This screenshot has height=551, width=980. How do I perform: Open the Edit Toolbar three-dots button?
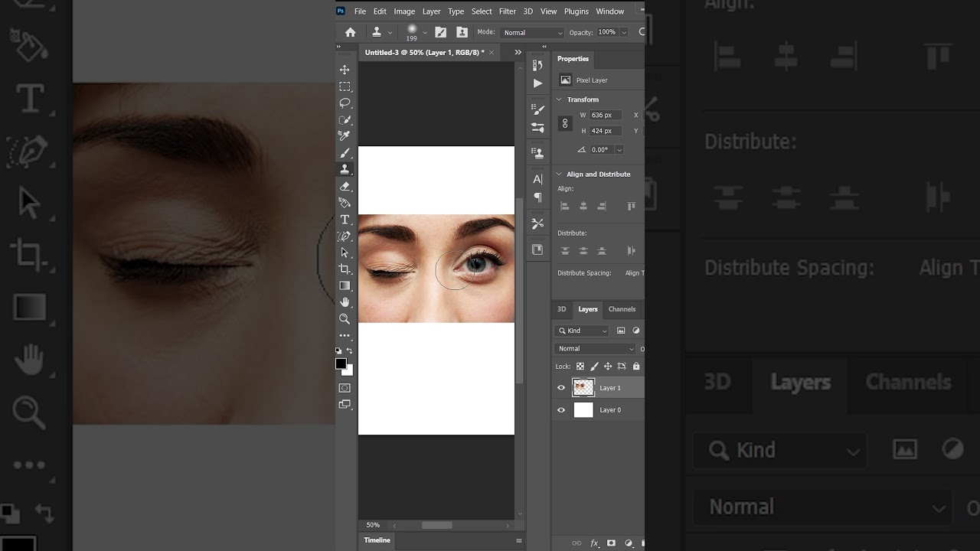click(x=345, y=335)
